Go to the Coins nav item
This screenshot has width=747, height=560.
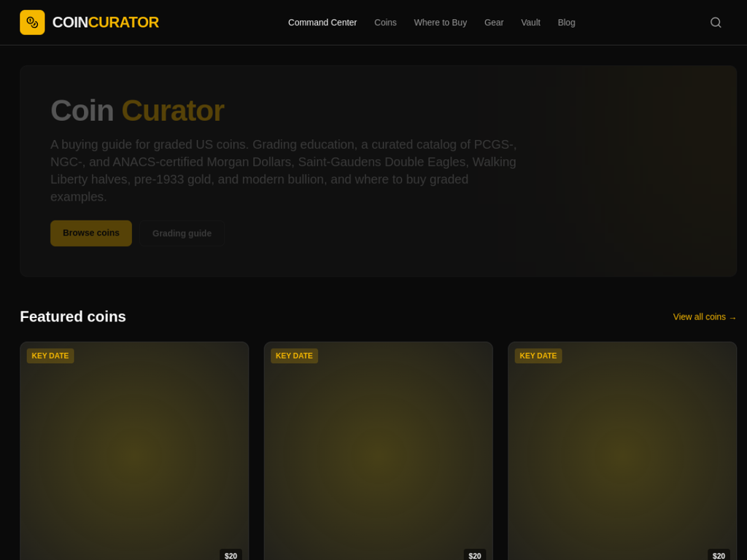click(x=385, y=23)
